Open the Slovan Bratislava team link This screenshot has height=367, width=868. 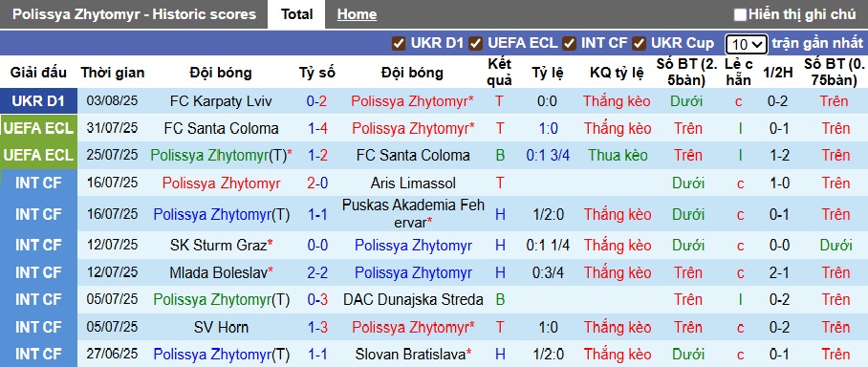tap(413, 354)
